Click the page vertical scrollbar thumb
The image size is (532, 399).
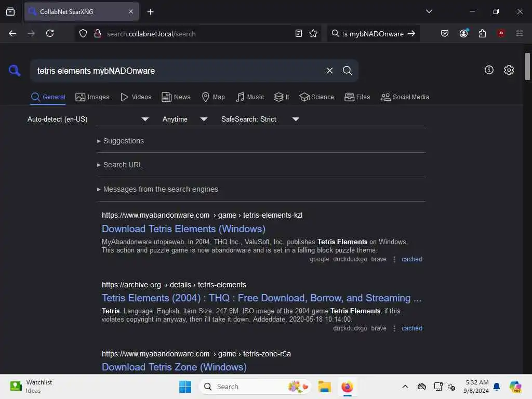(527, 66)
